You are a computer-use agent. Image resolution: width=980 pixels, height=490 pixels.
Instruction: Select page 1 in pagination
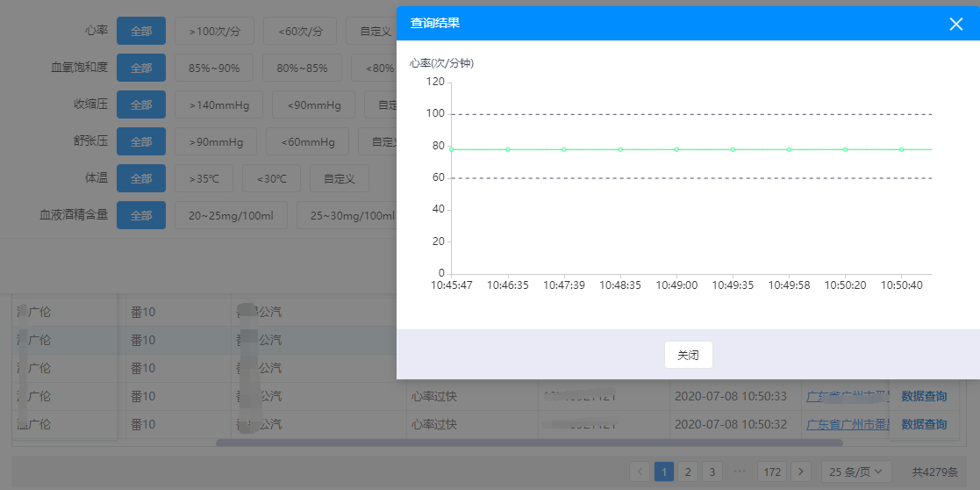(664, 472)
